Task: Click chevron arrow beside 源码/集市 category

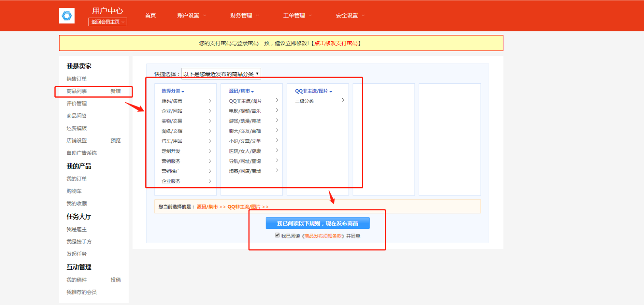Action: point(210,101)
